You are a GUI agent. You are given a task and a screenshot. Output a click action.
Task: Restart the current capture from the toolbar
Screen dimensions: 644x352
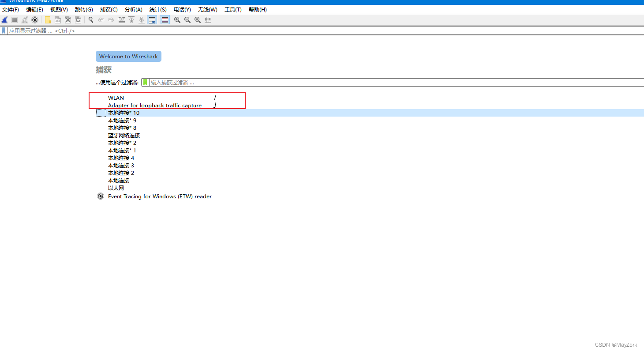click(25, 20)
